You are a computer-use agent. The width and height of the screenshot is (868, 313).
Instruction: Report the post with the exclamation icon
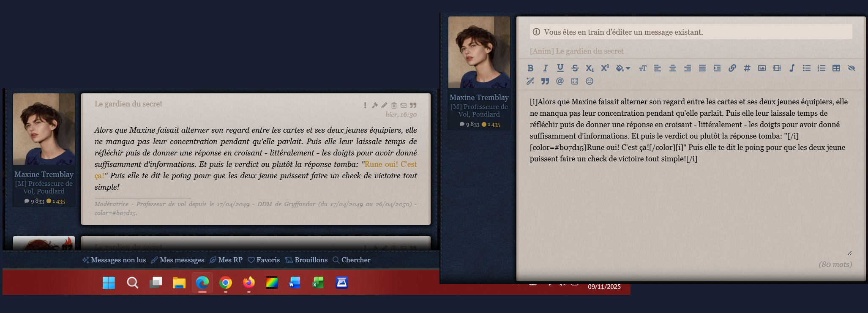click(365, 105)
